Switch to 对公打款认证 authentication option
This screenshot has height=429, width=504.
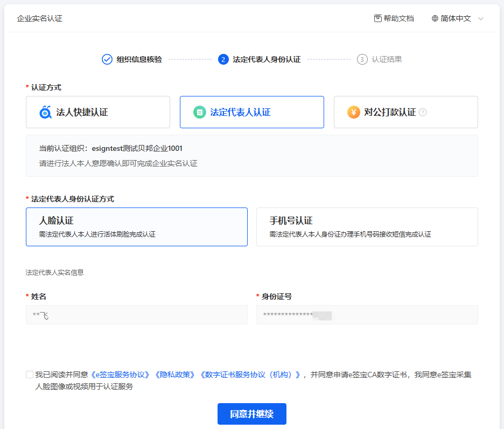(x=406, y=112)
